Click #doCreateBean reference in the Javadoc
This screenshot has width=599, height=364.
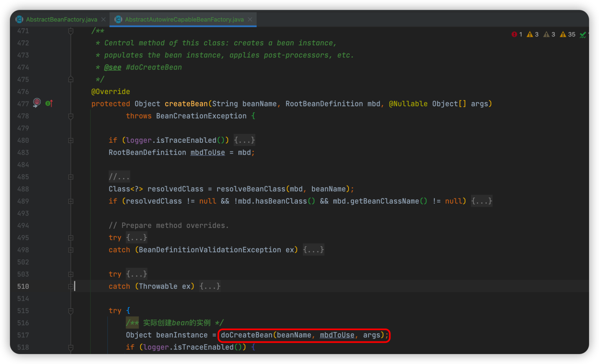153,67
